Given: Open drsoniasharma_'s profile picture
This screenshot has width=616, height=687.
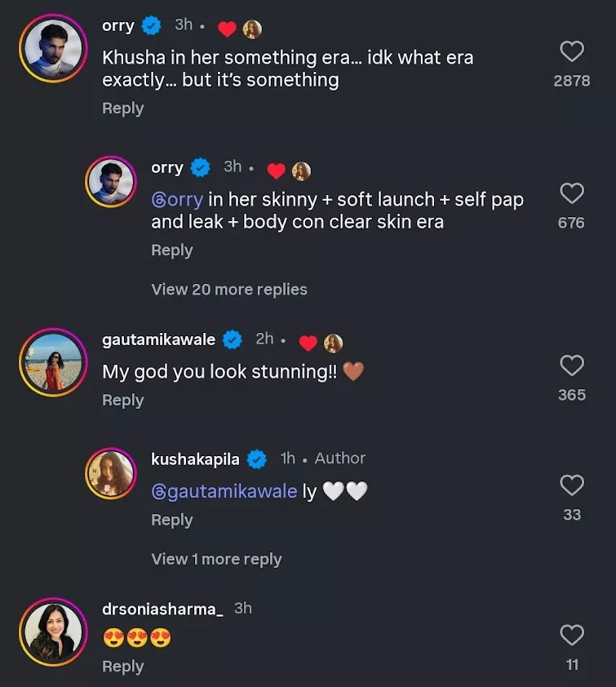Looking at the screenshot, I should pos(53,631).
